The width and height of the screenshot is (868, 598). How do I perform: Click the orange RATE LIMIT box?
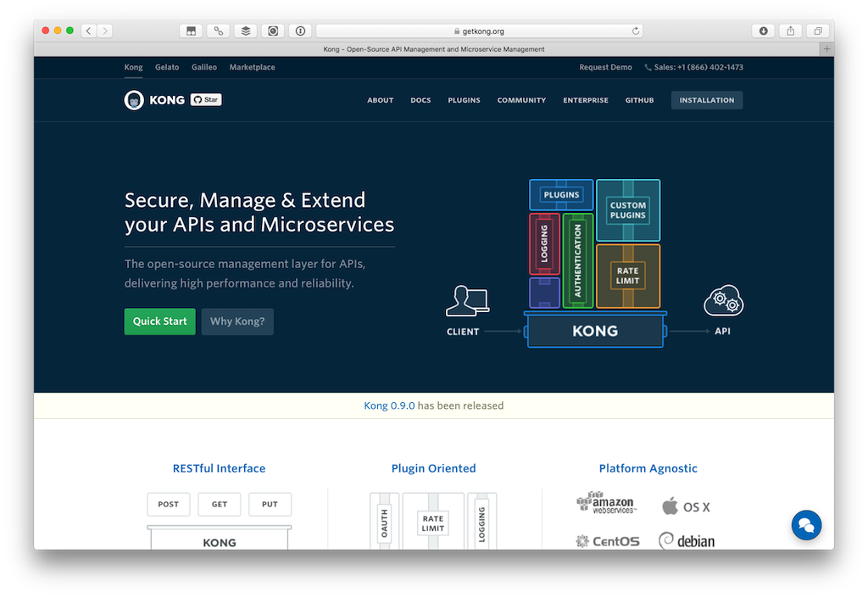628,276
